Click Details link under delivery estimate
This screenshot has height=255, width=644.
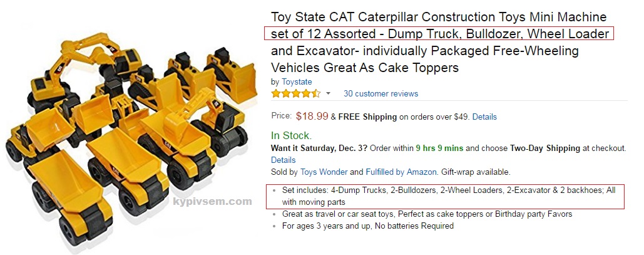283,160
